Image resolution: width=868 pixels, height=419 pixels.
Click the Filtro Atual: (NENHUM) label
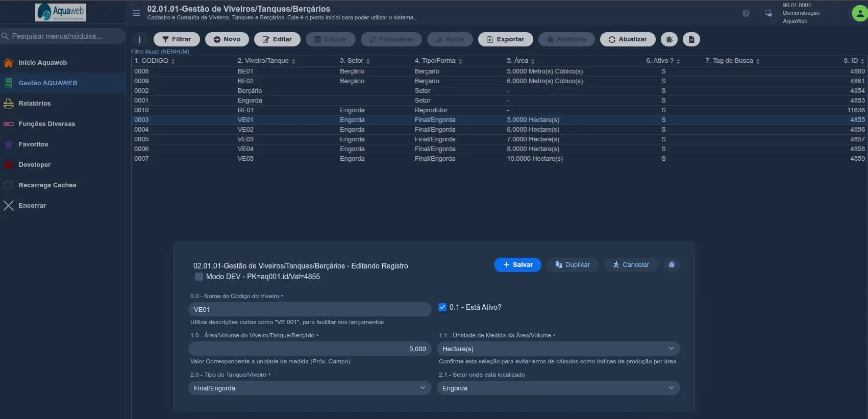[160, 52]
